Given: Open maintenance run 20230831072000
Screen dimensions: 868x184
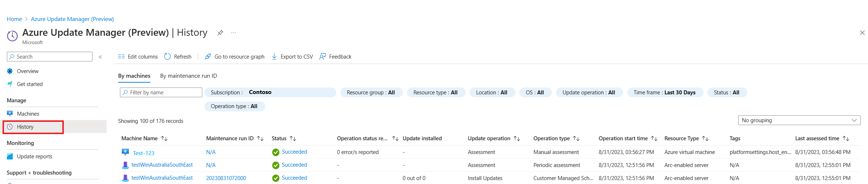Looking at the screenshot, I should point(226,178).
